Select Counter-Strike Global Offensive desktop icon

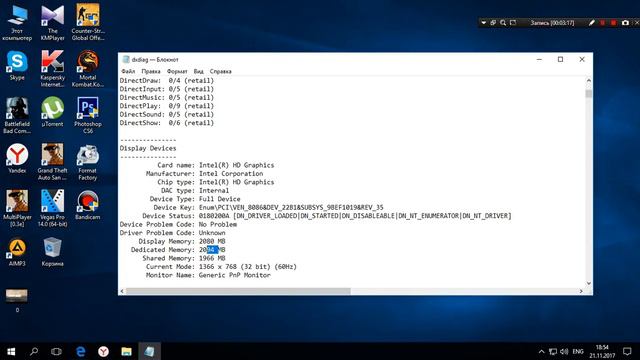point(88,22)
